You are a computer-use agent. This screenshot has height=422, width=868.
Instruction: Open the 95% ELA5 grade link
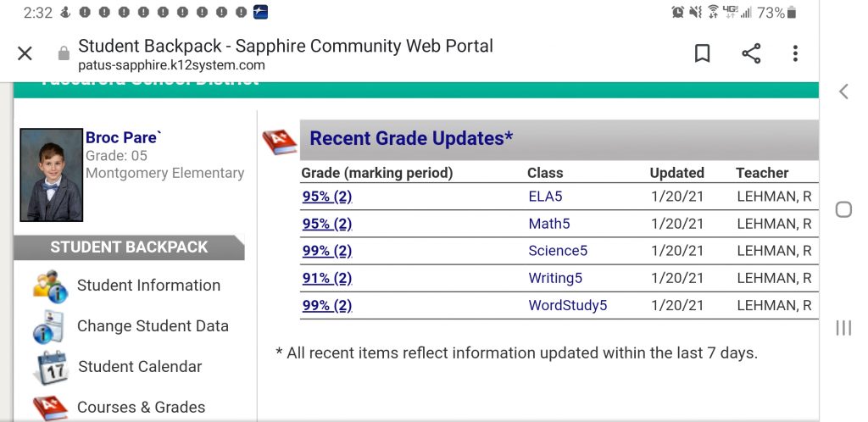click(x=326, y=197)
